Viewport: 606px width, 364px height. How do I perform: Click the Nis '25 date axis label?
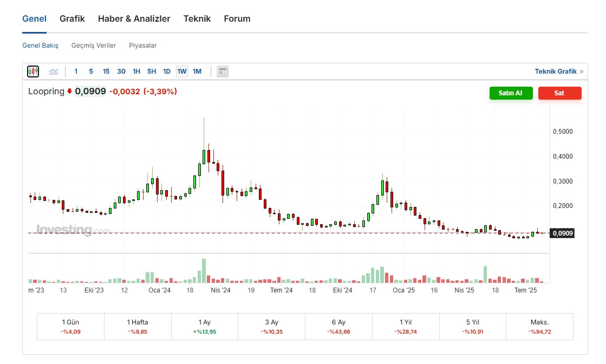pos(465,290)
